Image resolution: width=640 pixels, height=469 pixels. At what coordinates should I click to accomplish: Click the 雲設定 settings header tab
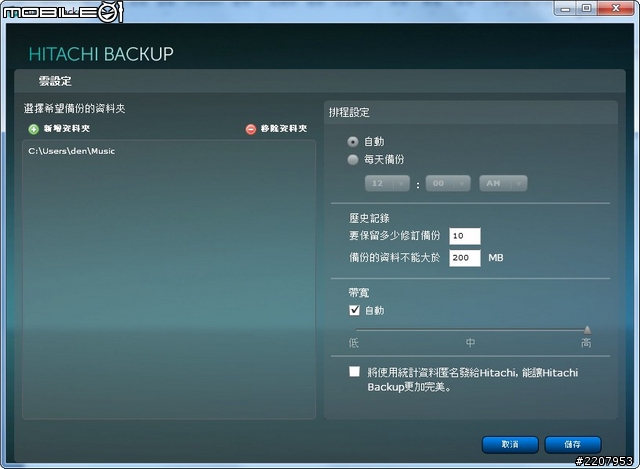(55, 81)
